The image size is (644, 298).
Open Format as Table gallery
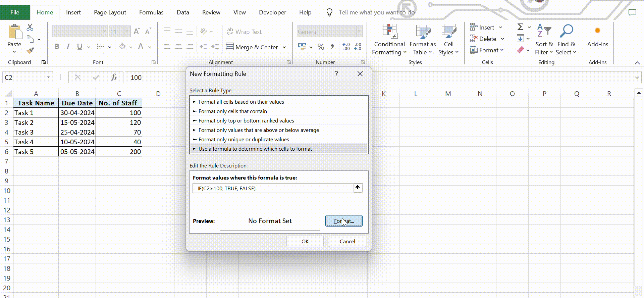pos(423,40)
